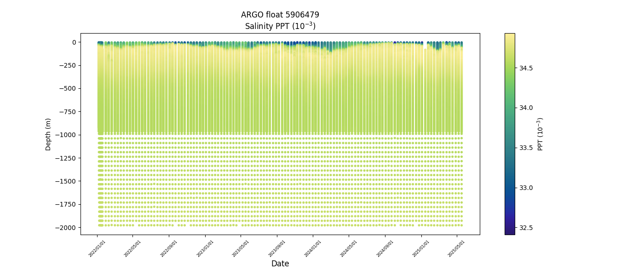Select the 33.0 colorbar tick label

tap(526, 188)
